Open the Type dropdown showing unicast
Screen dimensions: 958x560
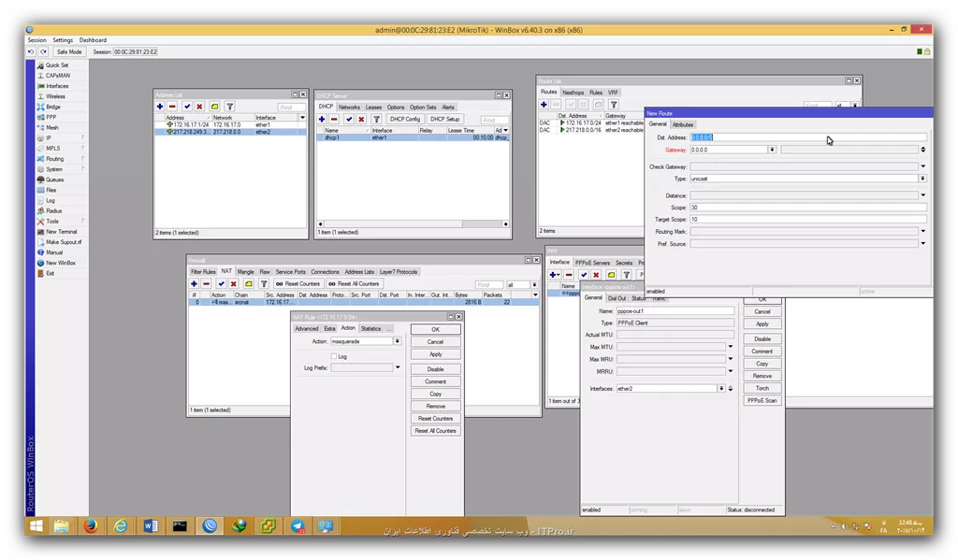point(923,179)
